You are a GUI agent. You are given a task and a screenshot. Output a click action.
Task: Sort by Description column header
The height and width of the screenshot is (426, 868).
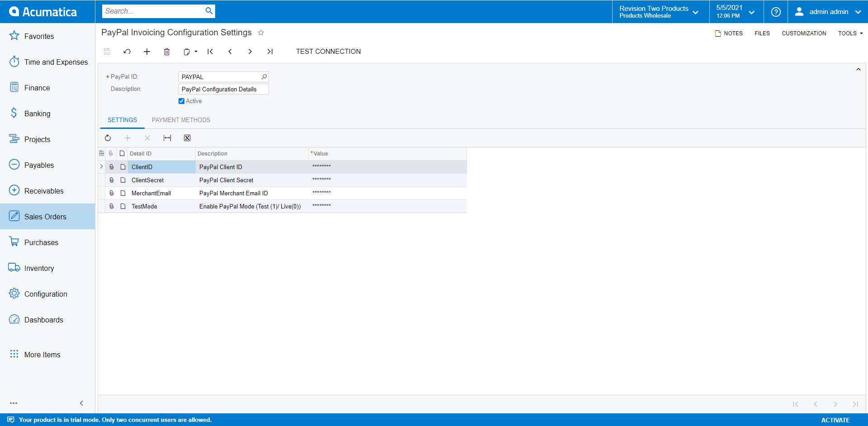[x=252, y=154]
